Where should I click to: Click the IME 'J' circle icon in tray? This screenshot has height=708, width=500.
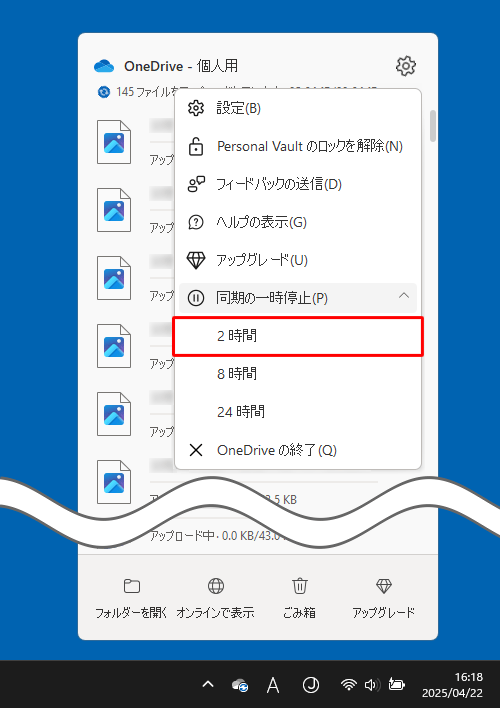[310, 685]
